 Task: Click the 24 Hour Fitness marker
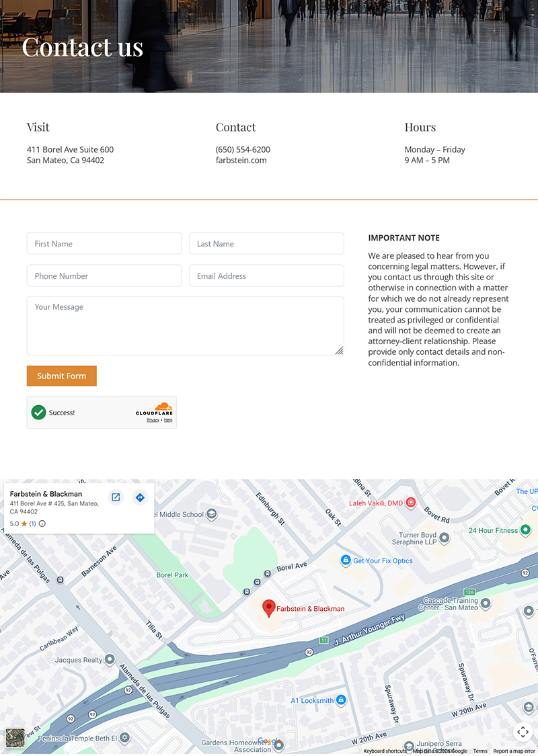(525, 530)
